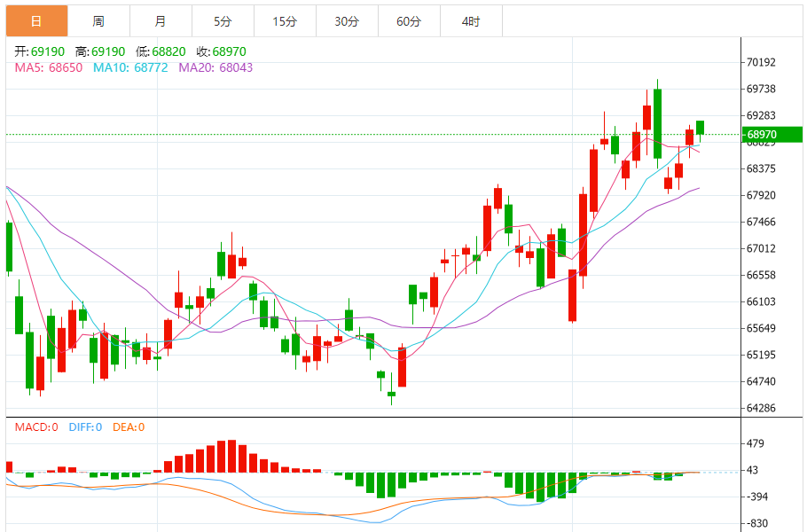
Task: Switch to the 周 weekly tab
Action: (98, 21)
